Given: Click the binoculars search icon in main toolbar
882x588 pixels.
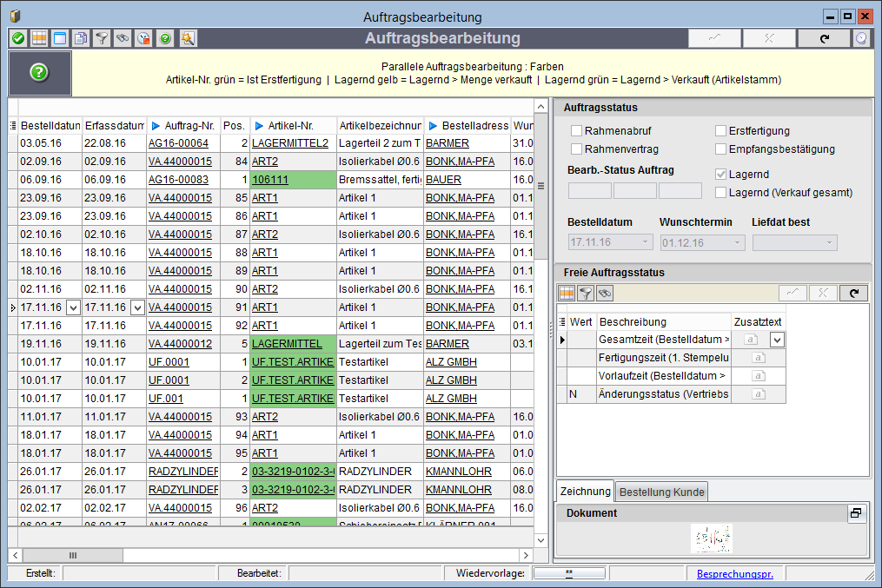Looking at the screenshot, I should coord(123,38).
